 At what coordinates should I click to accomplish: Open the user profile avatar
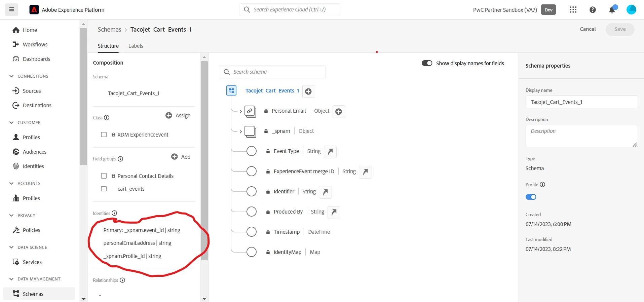pyautogui.click(x=631, y=10)
